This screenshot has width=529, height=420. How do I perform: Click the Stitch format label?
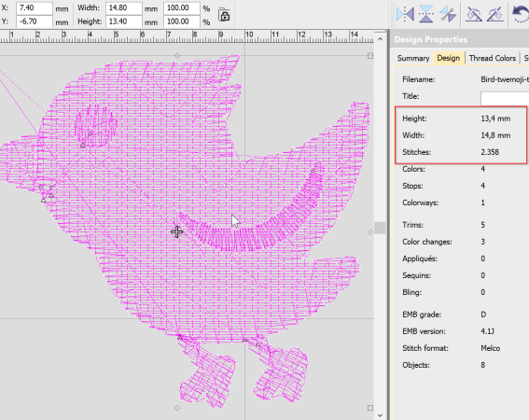[x=425, y=348]
